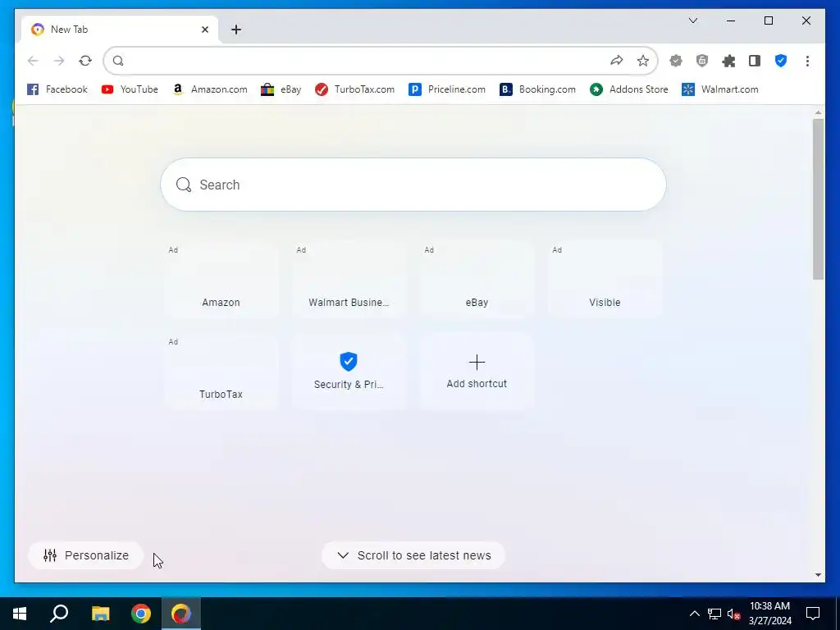Open the Booking.com bookmark

(x=538, y=89)
